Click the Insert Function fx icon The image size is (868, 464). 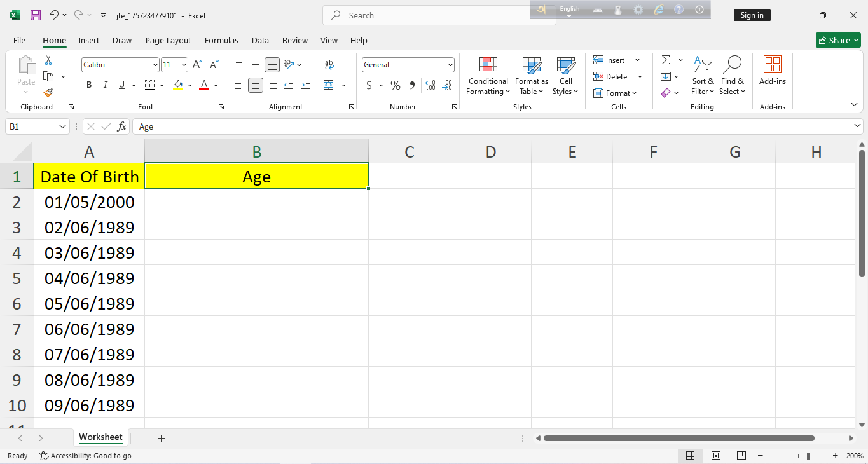121,126
